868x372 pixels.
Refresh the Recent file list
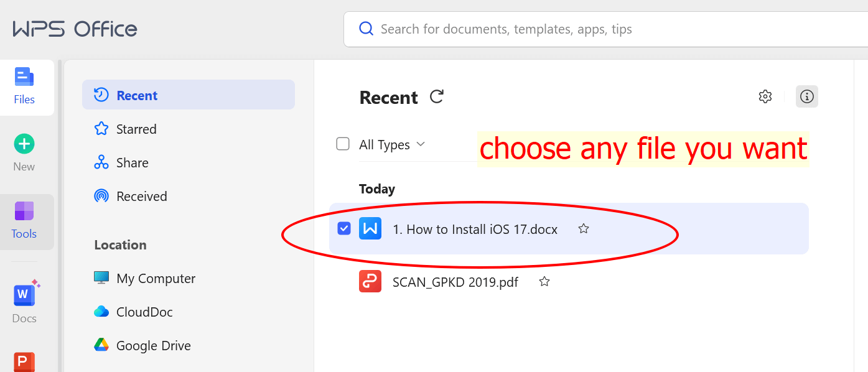pyautogui.click(x=436, y=96)
